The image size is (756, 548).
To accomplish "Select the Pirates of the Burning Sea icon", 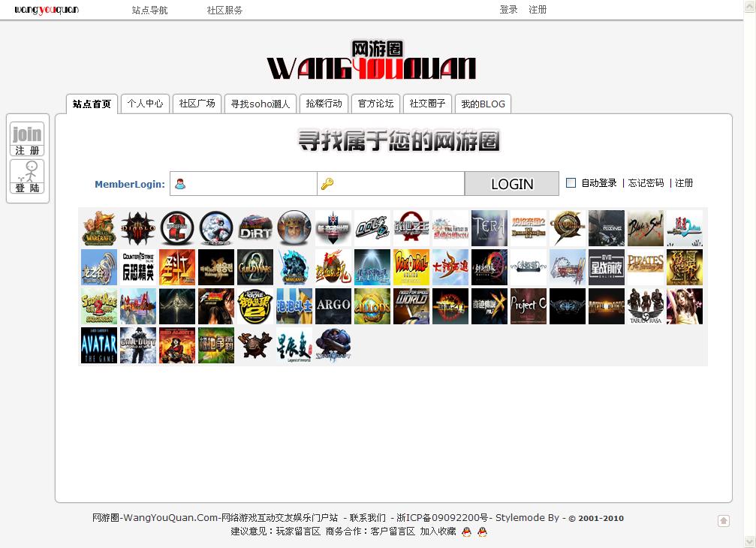I will (x=646, y=267).
